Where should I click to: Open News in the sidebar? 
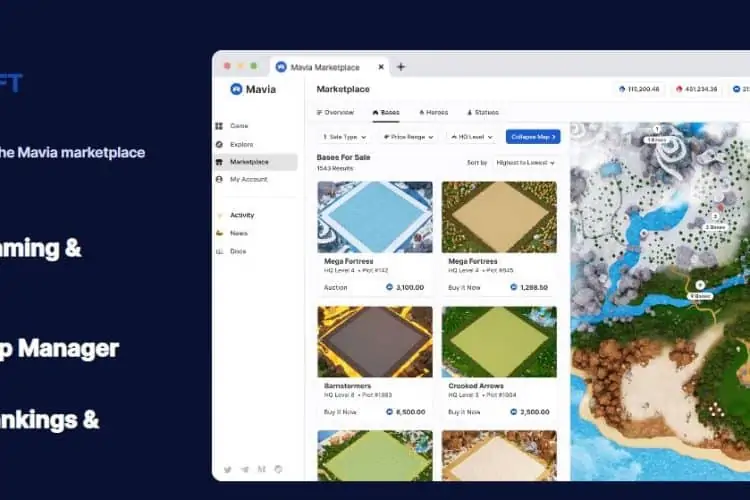[255, 233]
